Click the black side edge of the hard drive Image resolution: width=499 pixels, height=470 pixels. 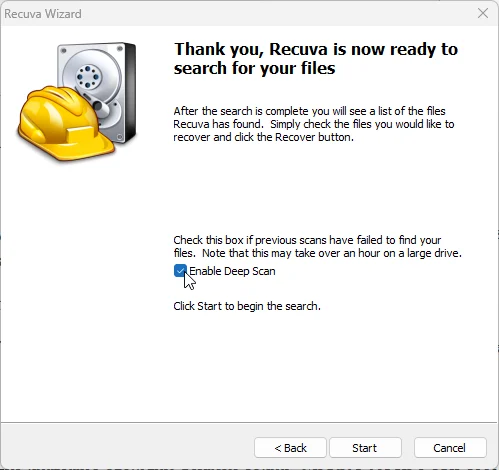[x=130, y=92]
